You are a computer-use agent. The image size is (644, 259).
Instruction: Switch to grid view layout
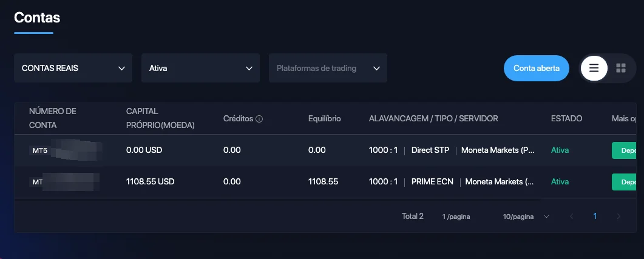[620, 68]
